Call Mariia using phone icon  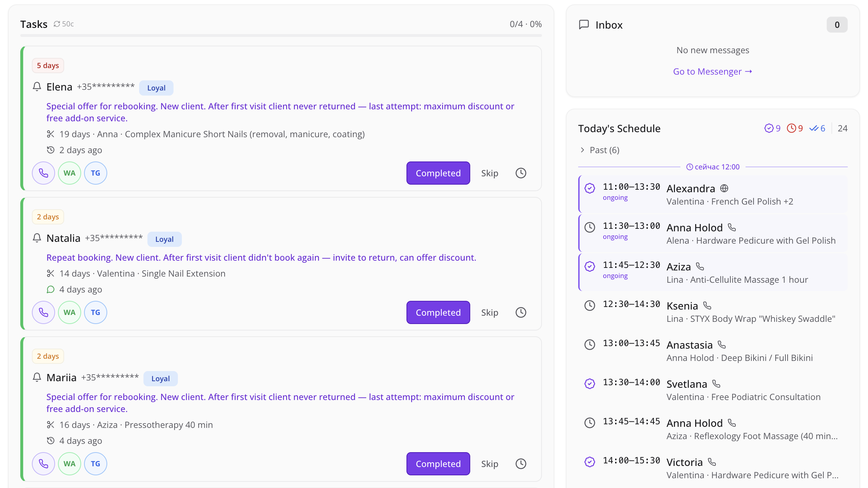coord(43,464)
